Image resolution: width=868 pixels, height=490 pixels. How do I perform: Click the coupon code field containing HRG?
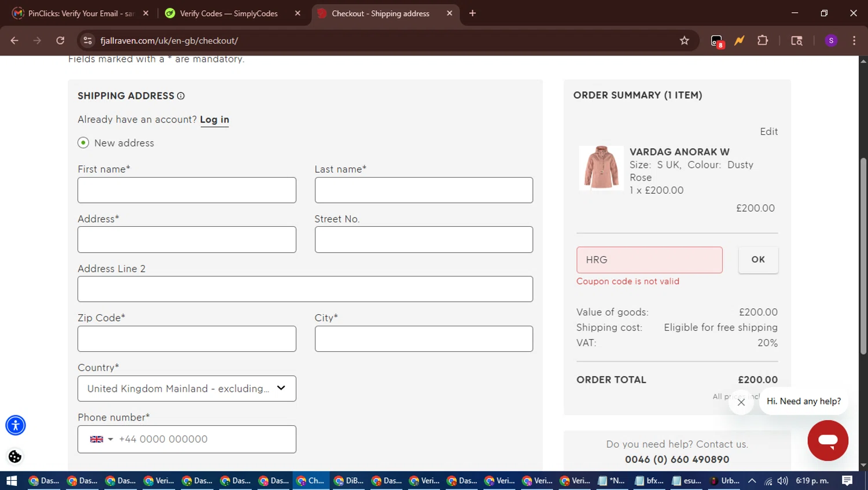point(649,260)
